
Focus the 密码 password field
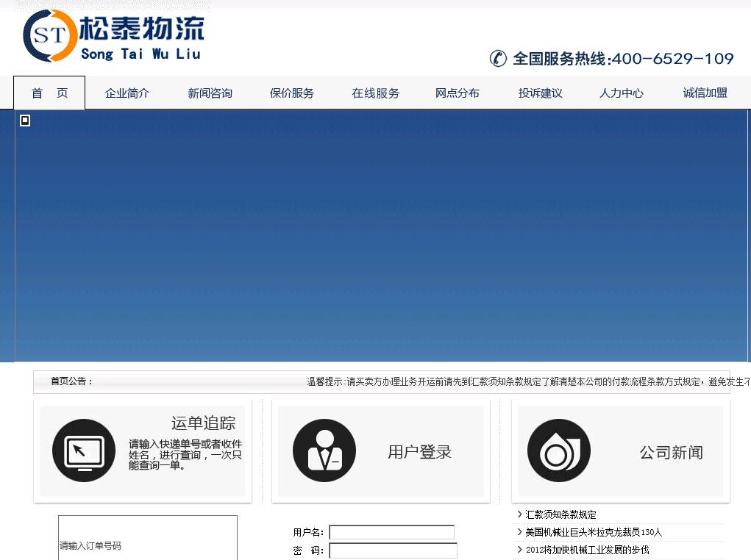393,550
